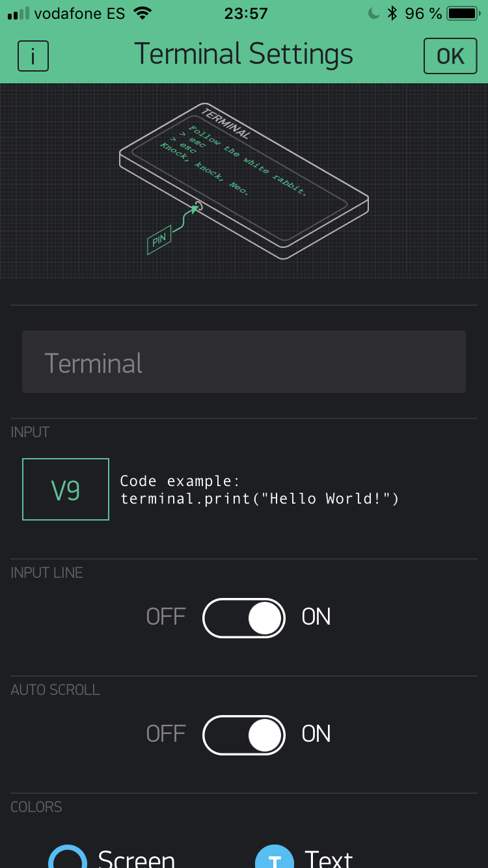Image resolution: width=488 pixels, height=868 pixels.
Task: Tap the OFF label for Input Line
Action: [166, 617]
